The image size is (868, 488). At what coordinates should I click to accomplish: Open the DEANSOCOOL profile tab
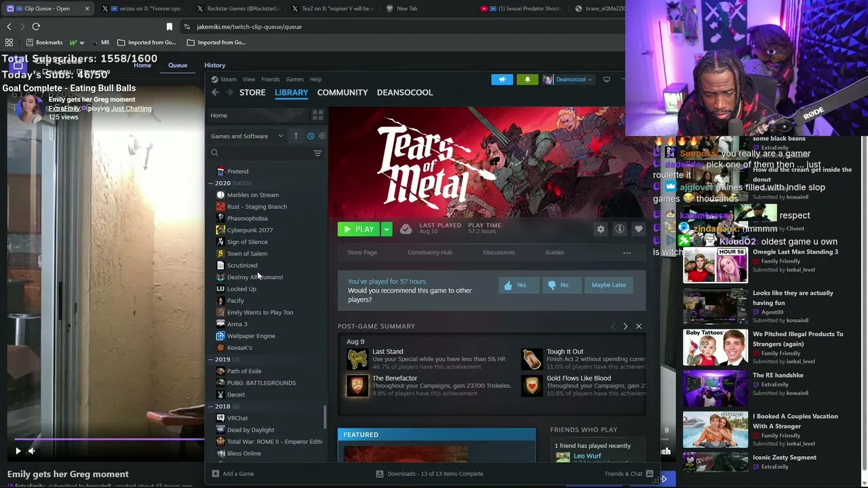tap(405, 92)
